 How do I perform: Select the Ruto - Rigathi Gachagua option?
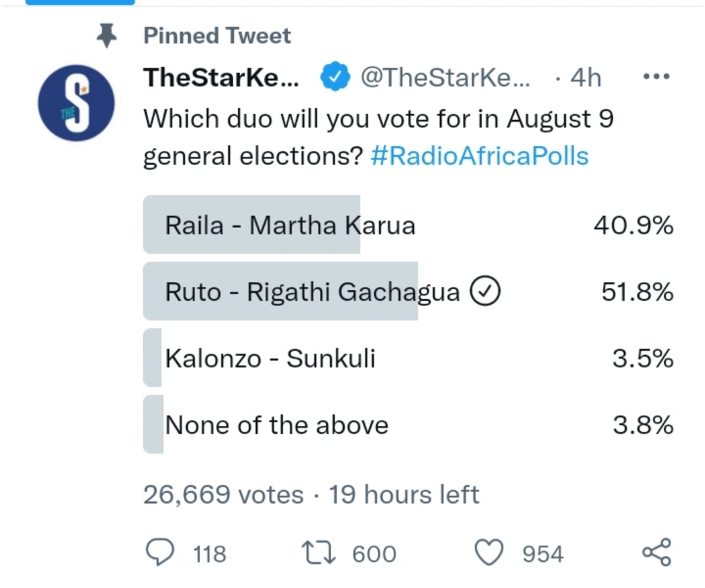pyautogui.click(x=312, y=292)
